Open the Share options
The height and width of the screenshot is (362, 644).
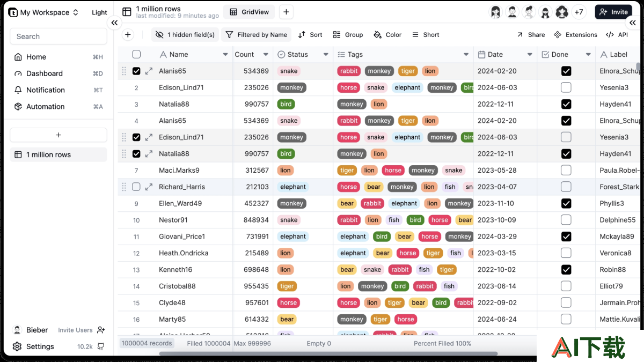click(x=531, y=35)
